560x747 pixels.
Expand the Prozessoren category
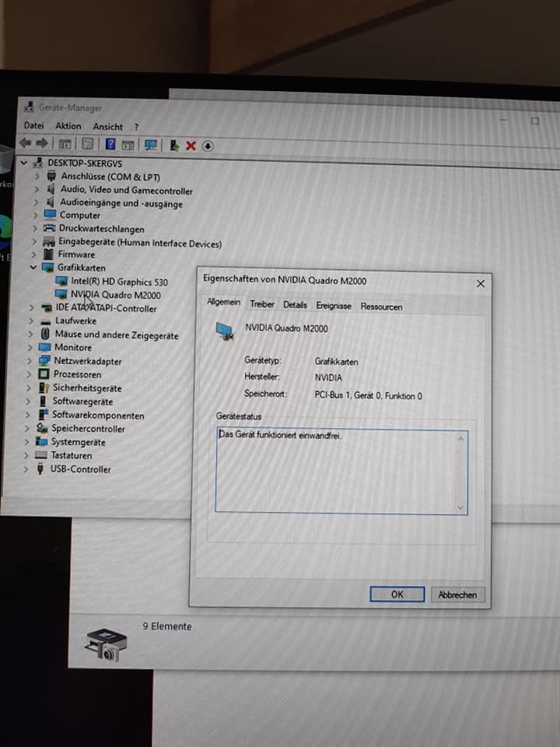point(30,374)
